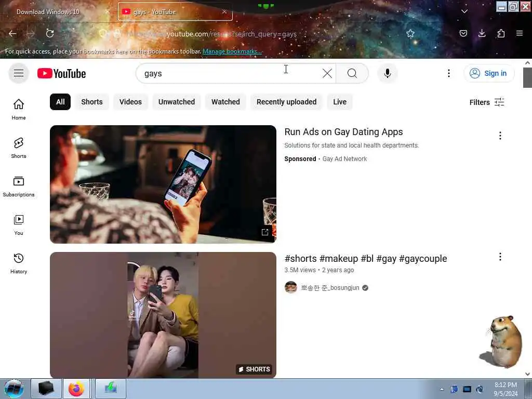The height and width of the screenshot is (399, 532).
Task: Open the Windows Start orb
Action: [x=14, y=389]
